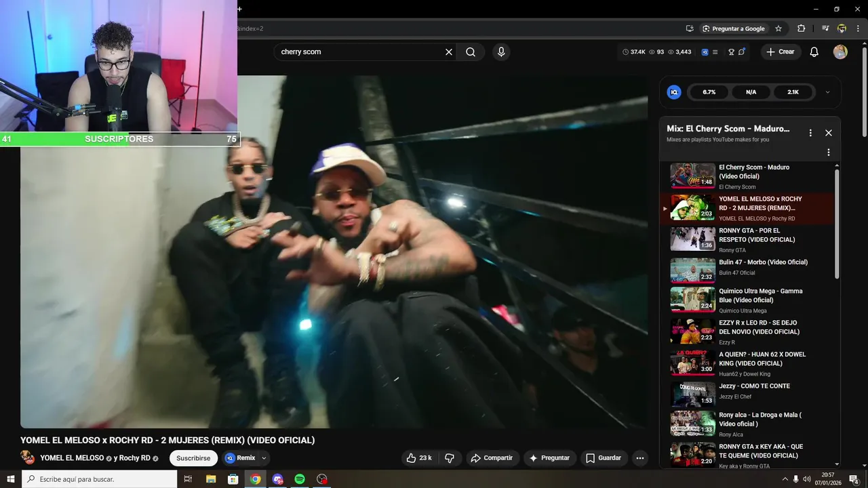Click the Windows Start button
868x488 pixels.
coord(11,479)
